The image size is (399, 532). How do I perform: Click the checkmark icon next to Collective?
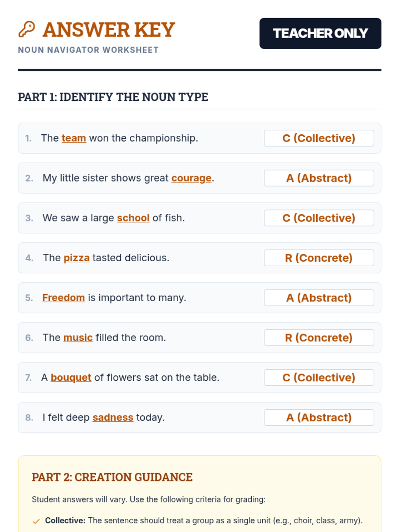click(x=36, y=521)
